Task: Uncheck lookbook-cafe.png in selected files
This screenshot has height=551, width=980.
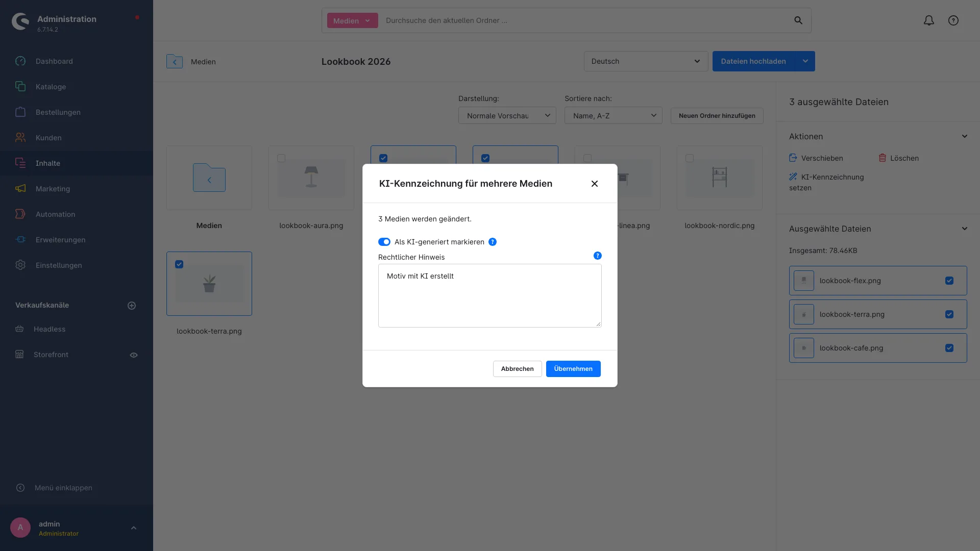Action: pyautogui.click(x=949, y=348)
